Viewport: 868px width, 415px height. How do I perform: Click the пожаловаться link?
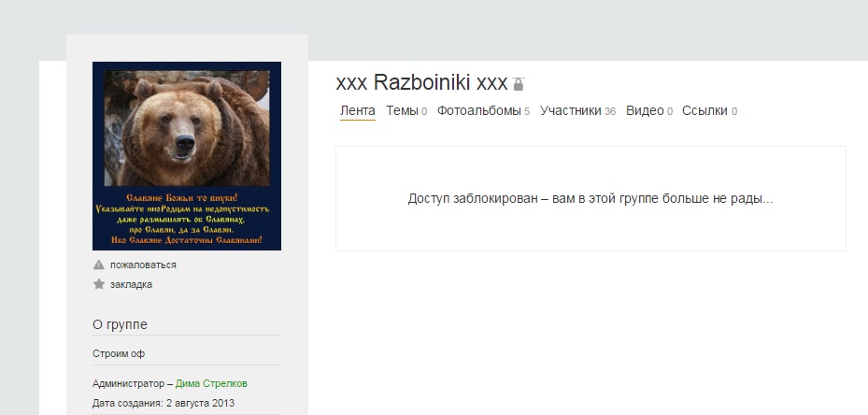point(143,265)
